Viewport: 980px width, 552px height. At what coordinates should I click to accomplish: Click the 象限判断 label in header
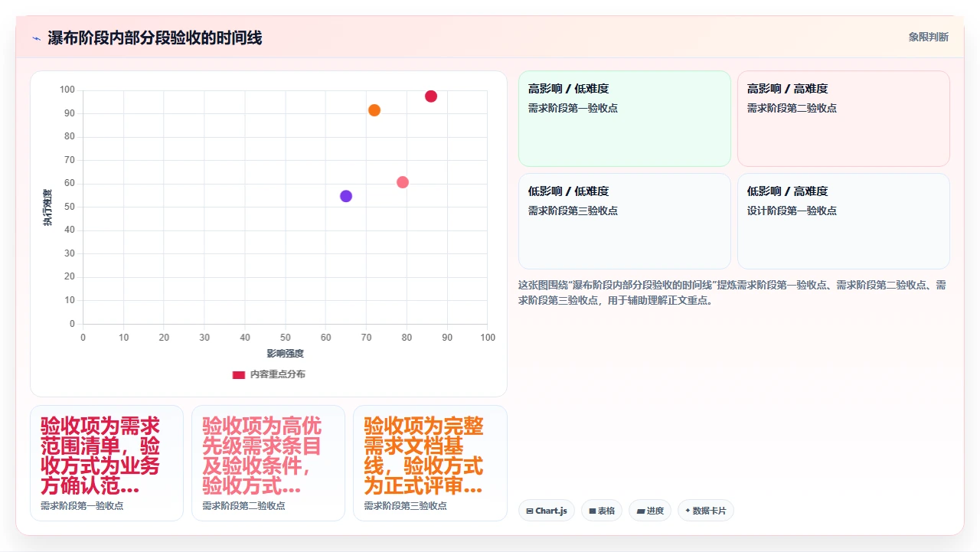(929, 37)
